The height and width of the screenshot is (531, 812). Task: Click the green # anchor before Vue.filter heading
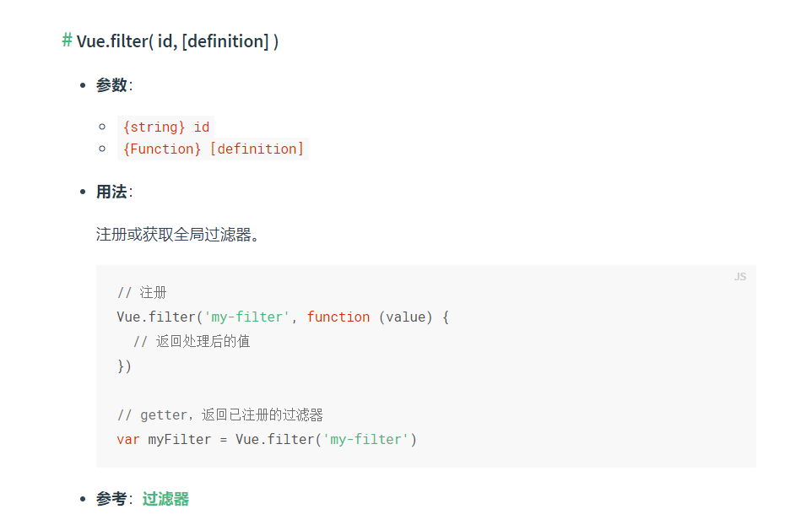tap(67, 41)
